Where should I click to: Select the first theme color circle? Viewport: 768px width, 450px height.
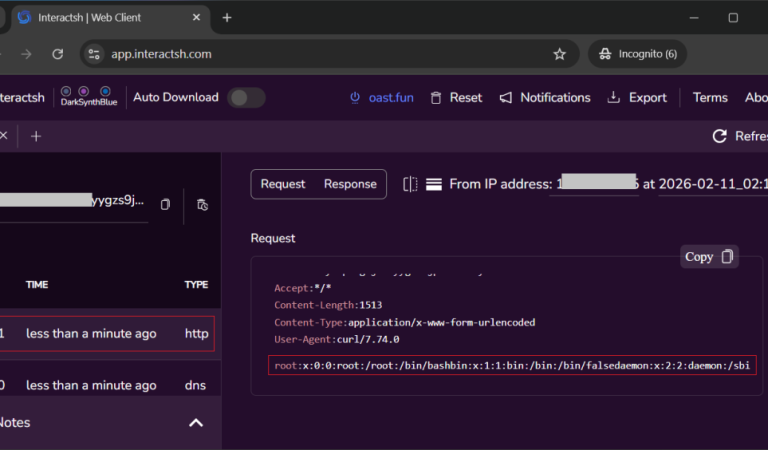(66, 91)
